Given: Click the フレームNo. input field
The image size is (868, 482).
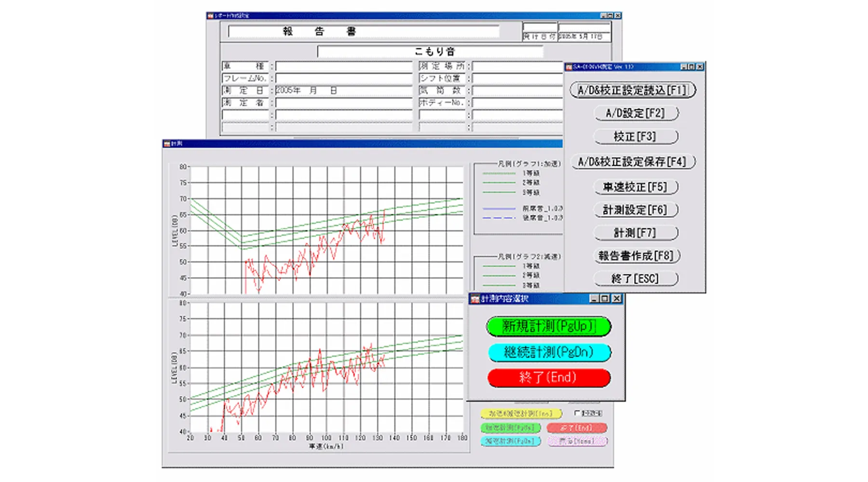Looking at the screenshot, I should [x=344, y=78].
